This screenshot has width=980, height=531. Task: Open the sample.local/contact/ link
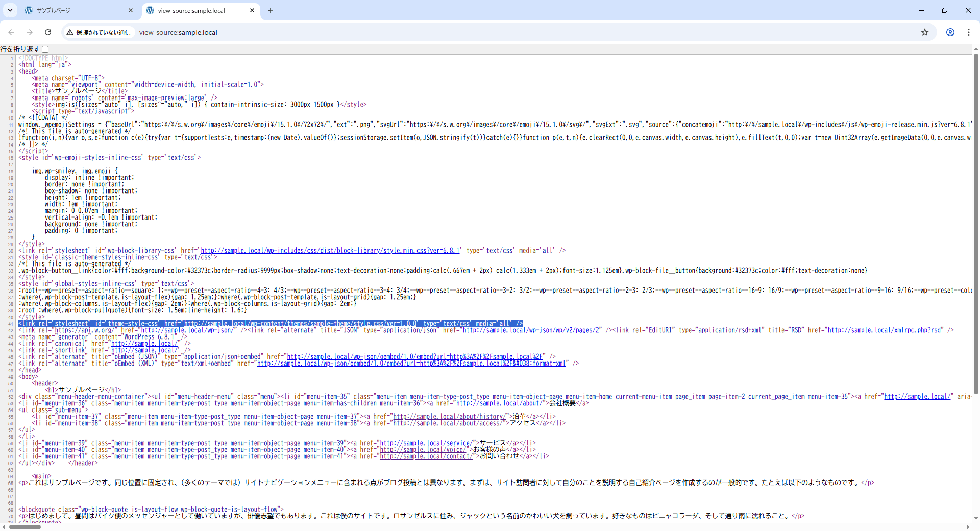[x=426, y=456]
